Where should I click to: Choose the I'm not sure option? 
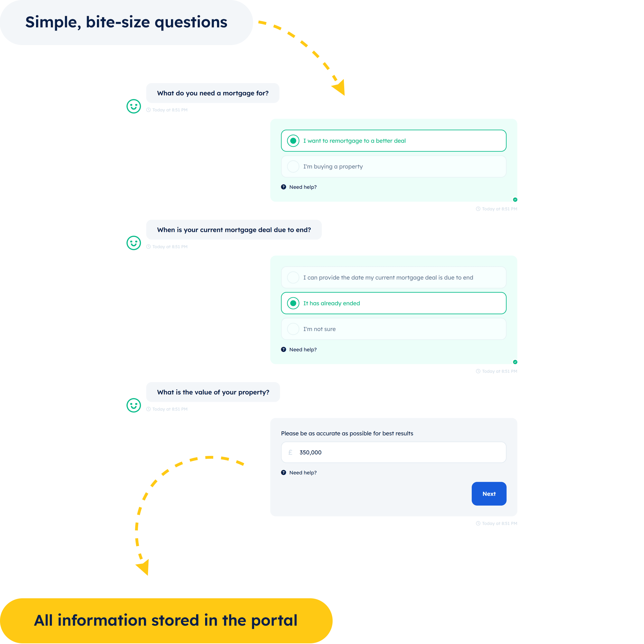point(394,329)
